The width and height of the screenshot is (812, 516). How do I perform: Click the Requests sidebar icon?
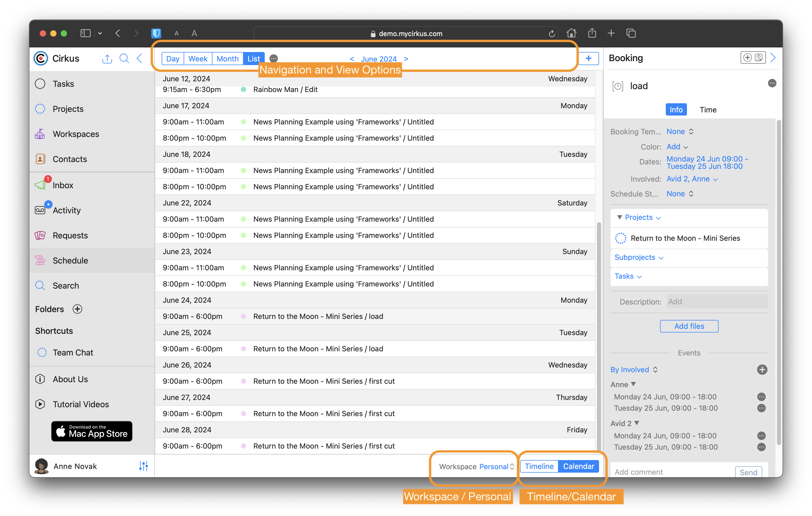40,235
